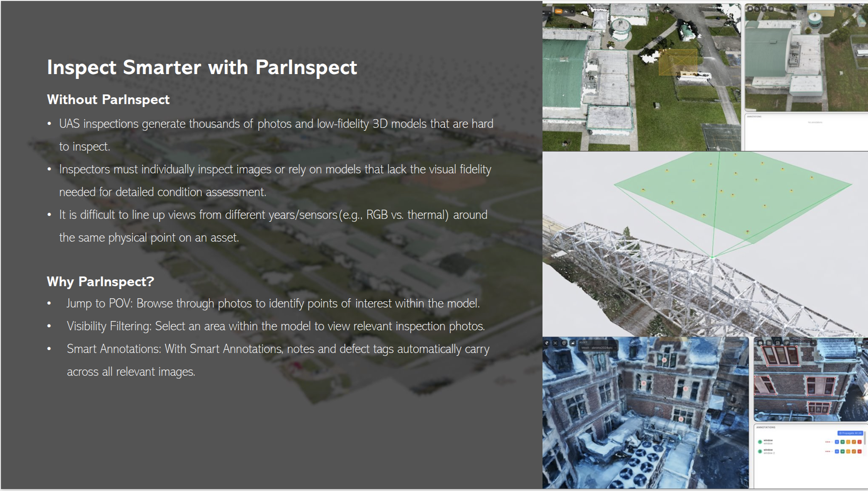The image size is (868, 491).
Task: Click first toolbar icon in aerial photo viewer
Action: pos(750,9)
